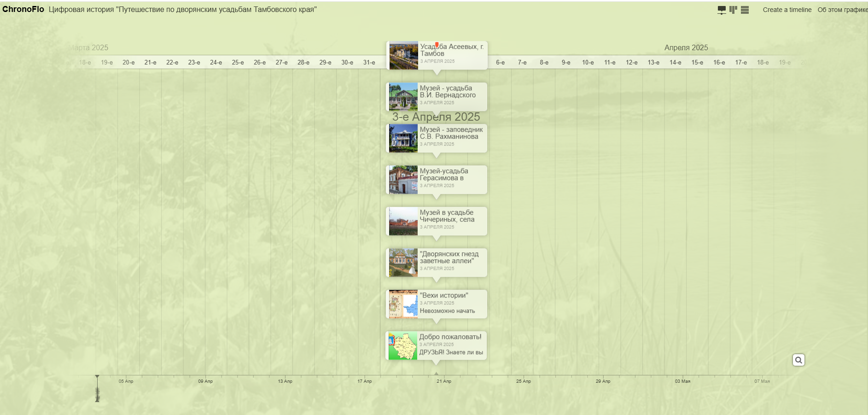Click the red marker on the top event card
868x415 pixels.
[x=437, y=45]
